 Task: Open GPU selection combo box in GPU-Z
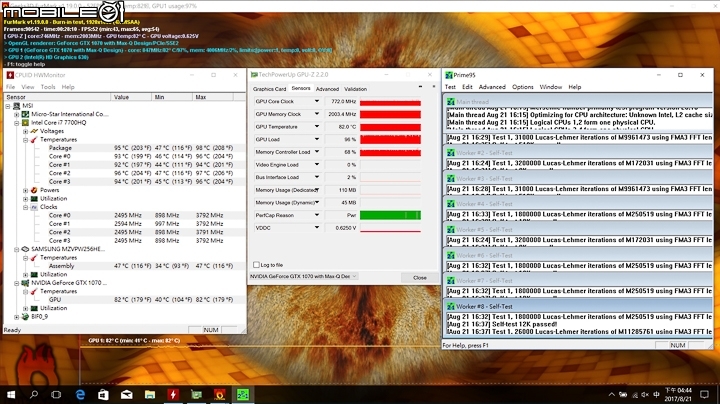click(x=304, y=276)
